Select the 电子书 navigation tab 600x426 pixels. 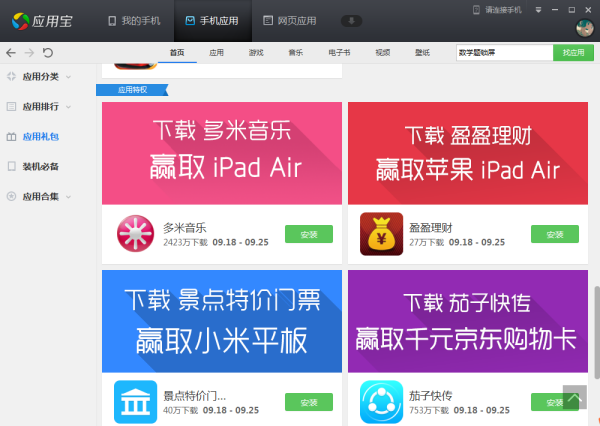tap(339, 52)
